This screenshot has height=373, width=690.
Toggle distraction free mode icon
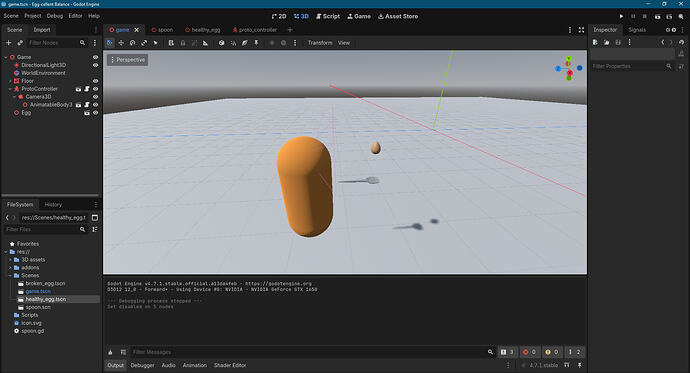[x=581, y=29]
